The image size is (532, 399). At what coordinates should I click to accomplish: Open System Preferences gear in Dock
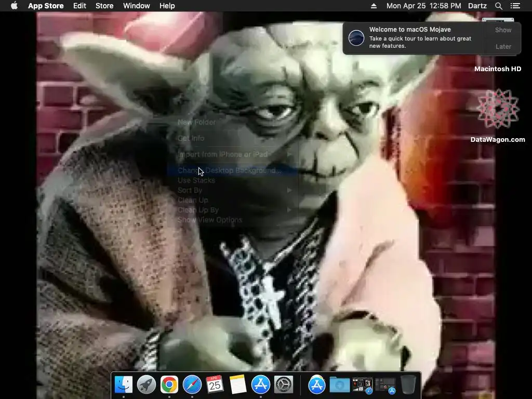[x=284, y=385]
